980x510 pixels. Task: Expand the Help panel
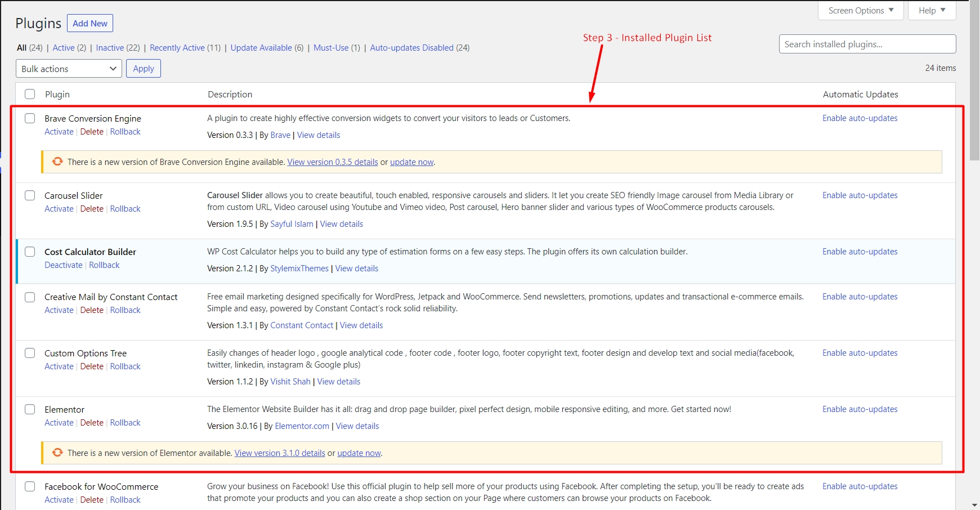coord(932,10)
